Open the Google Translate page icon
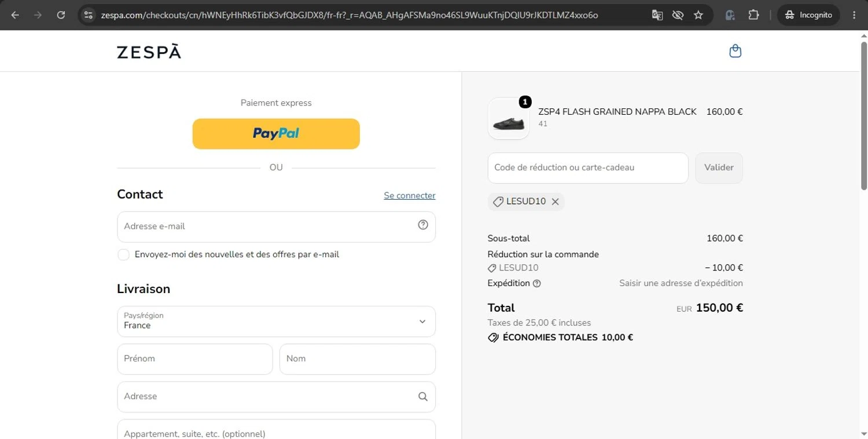Screen dimensions: 868x439 [x=657, y=15]
